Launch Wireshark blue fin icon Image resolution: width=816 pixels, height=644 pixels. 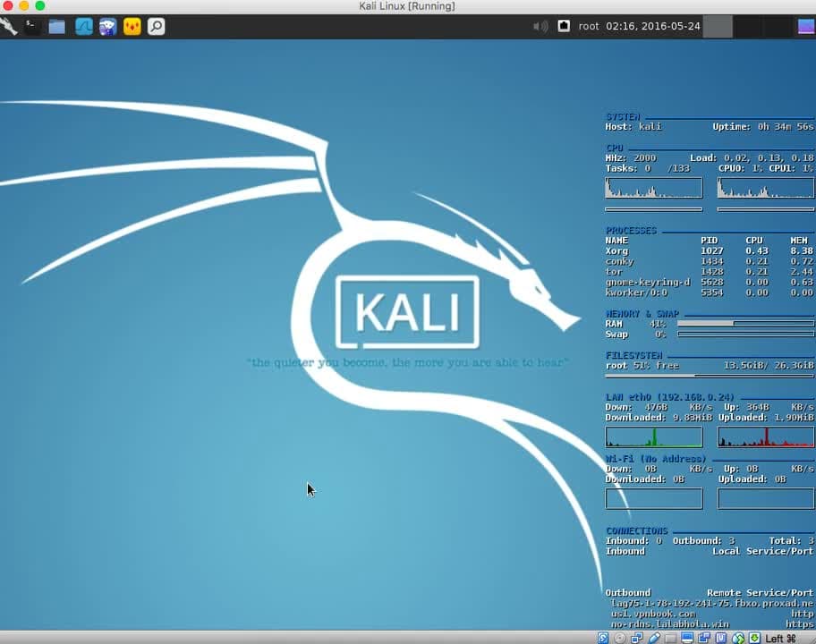[x=84, y=26]
